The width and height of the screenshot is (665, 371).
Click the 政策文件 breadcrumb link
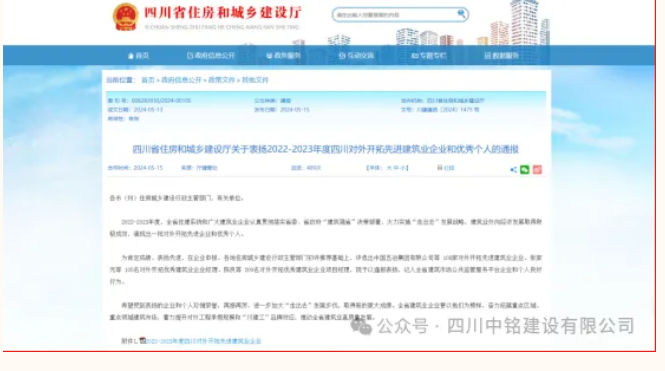221,80
